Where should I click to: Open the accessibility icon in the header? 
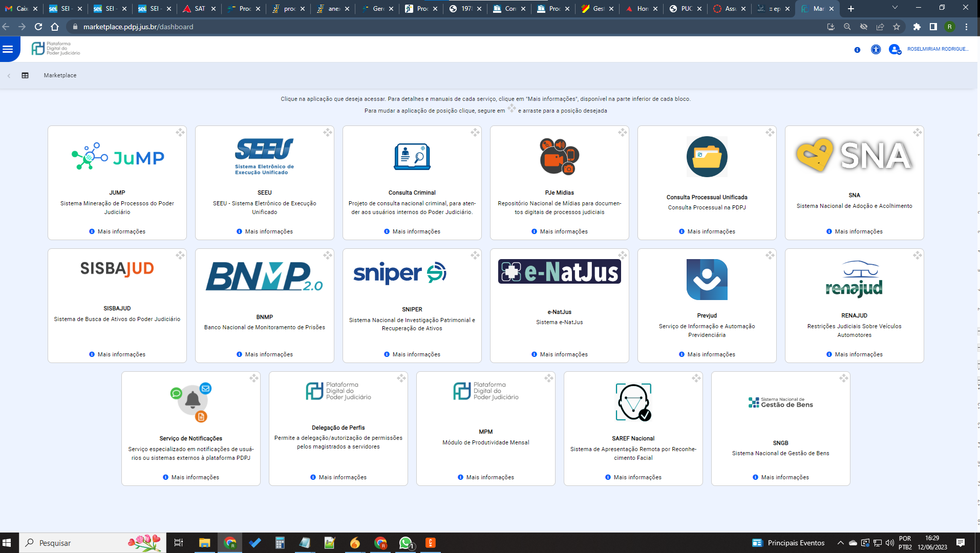(x=876, y=50)
